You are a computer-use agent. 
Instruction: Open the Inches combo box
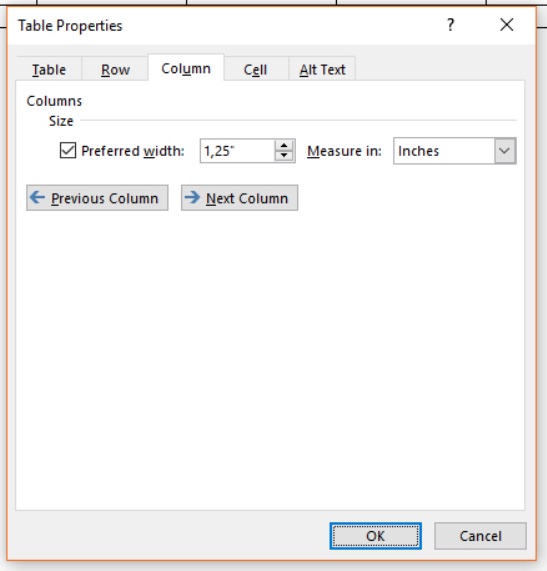tap(454, 151)
